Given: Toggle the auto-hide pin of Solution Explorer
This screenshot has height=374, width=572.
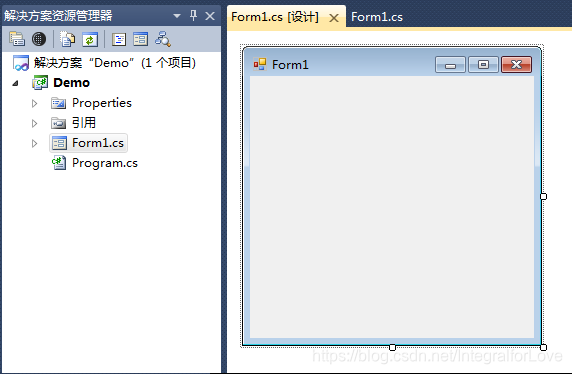Looking at the screenshot, I should point(193,16).
